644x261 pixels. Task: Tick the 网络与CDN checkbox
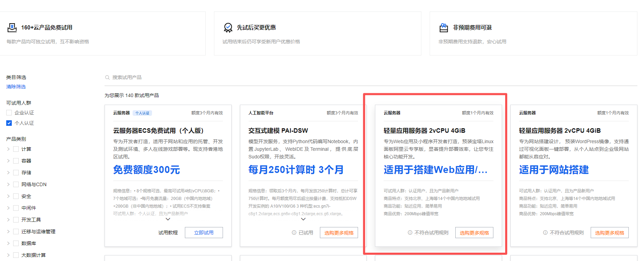click(16, 184)
